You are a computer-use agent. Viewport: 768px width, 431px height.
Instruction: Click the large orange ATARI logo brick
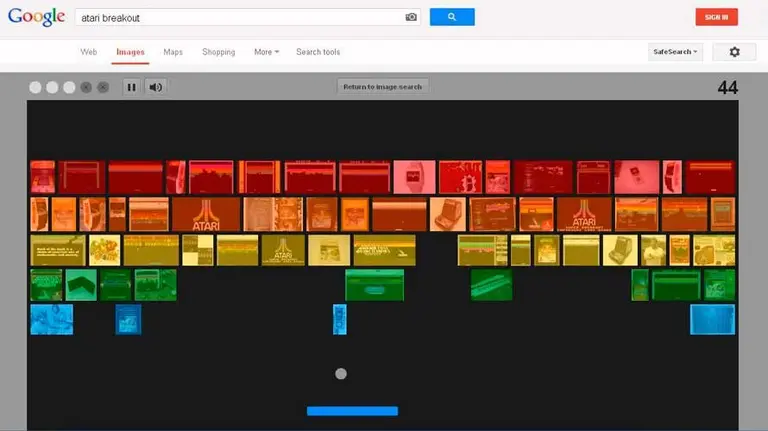206,215
